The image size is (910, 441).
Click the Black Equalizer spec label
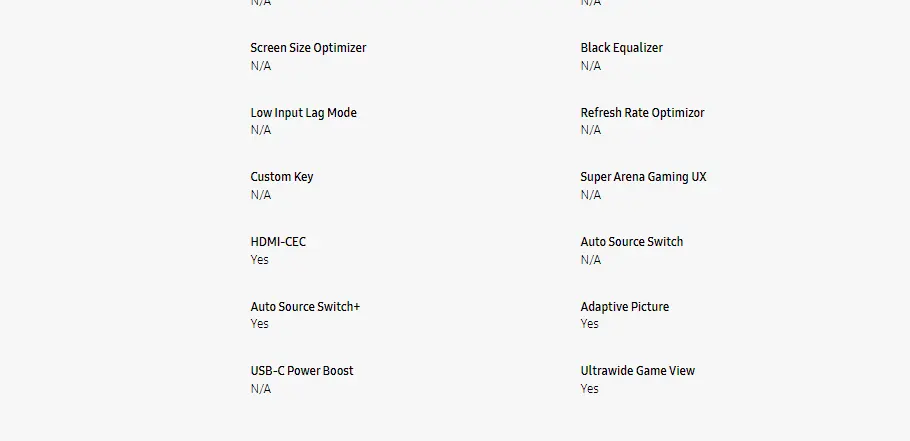[x=621, y=48]
